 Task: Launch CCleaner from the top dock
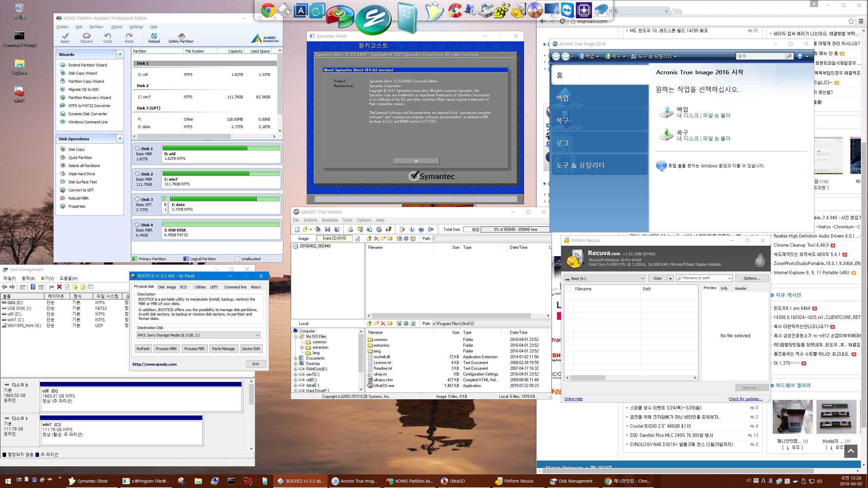454,10
